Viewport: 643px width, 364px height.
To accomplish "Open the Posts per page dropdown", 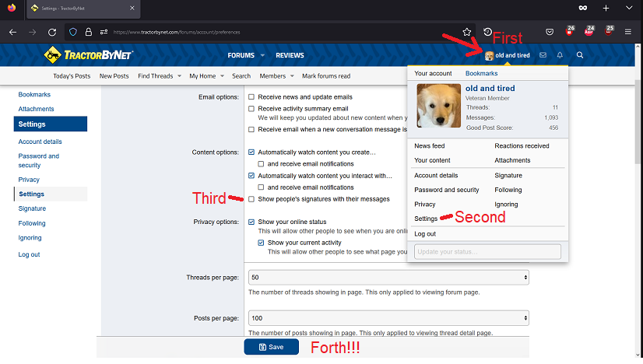I will pos(388,318).
